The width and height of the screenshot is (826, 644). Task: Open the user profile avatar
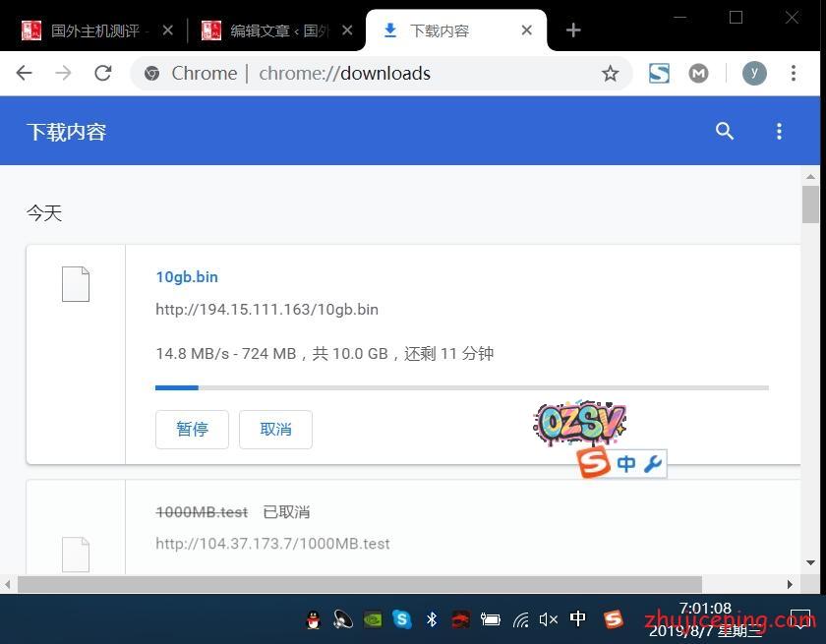pyautogui.click(x=754, y=73)
